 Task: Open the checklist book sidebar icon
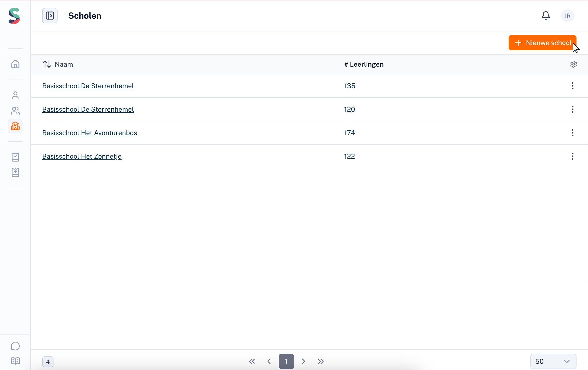(x=15, y=157)
